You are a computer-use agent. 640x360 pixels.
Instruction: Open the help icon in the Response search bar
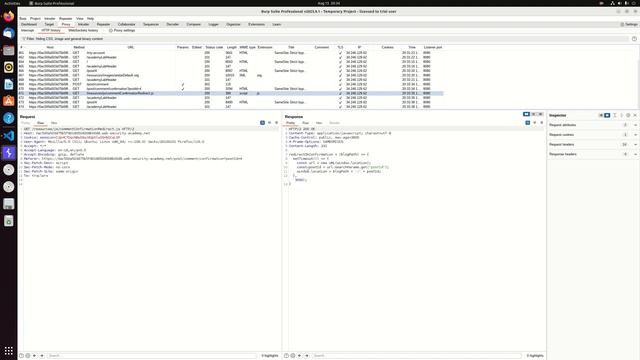(x=286, y=356)
